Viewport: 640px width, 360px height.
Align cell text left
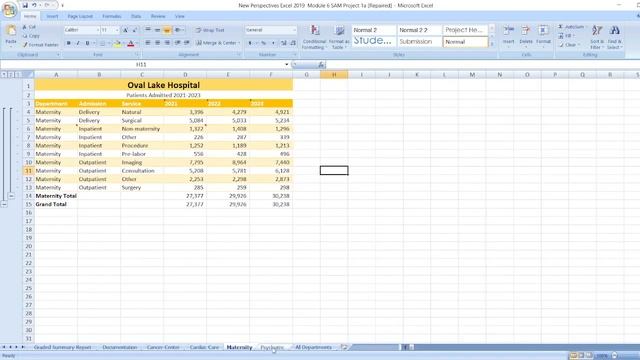[x=148, y=43]
